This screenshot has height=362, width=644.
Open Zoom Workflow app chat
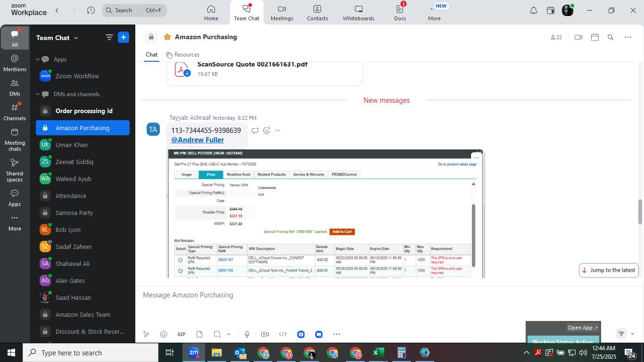click(83, 76)
